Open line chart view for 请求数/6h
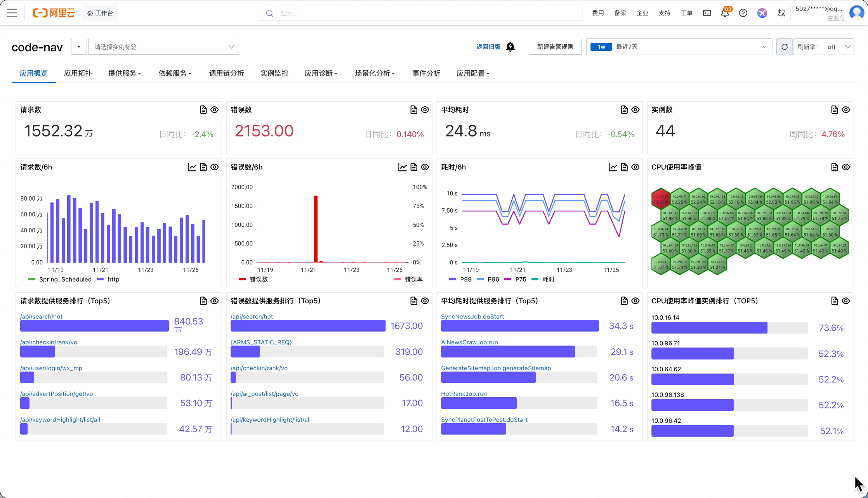 (192, 167)
